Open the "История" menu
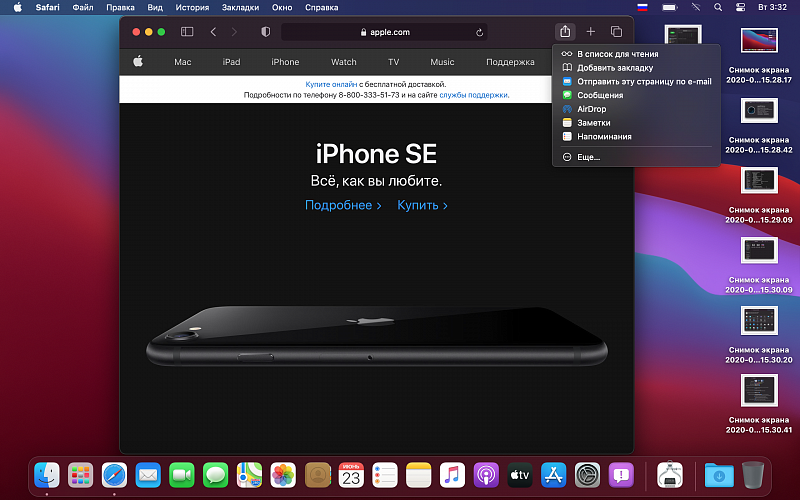The width and height of the screenshot is (800, 500). point(192,7)
